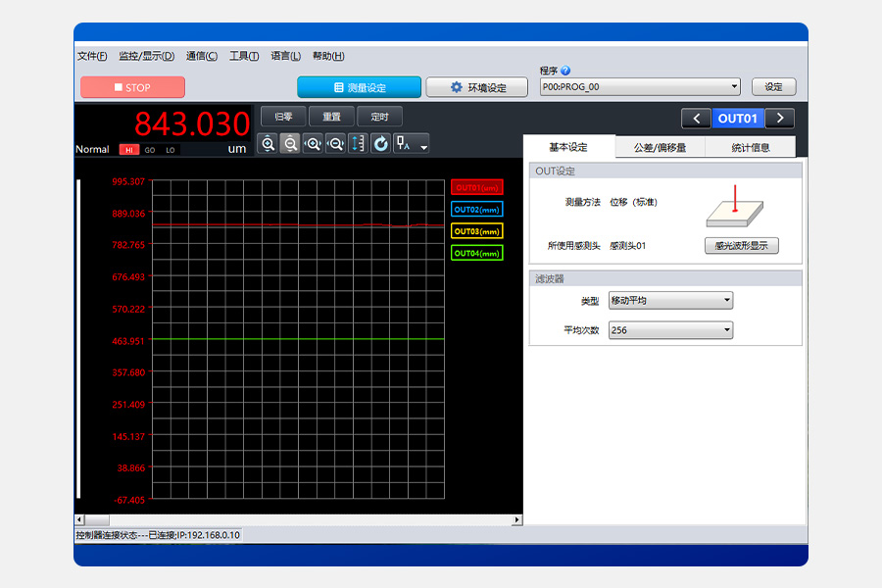The height and width of the screenshot is (588, 882).
Task: Toggle OUT03(mm) trace in the legend
Action: point(477,231)
